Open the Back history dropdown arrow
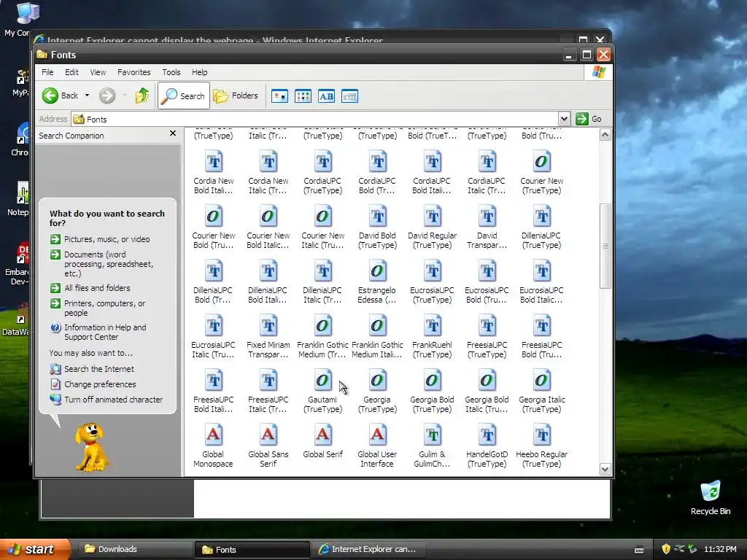The width and height of the screenshot is (747, 560). coord(88,96)
